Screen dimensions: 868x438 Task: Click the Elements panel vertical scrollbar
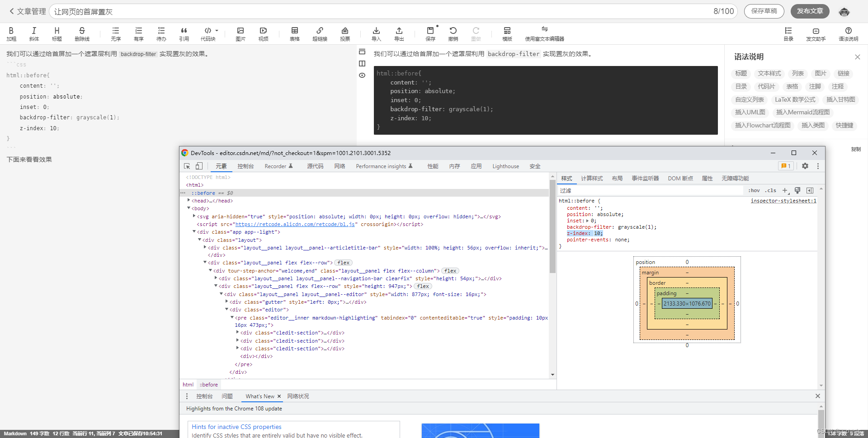tap(552, 226)
